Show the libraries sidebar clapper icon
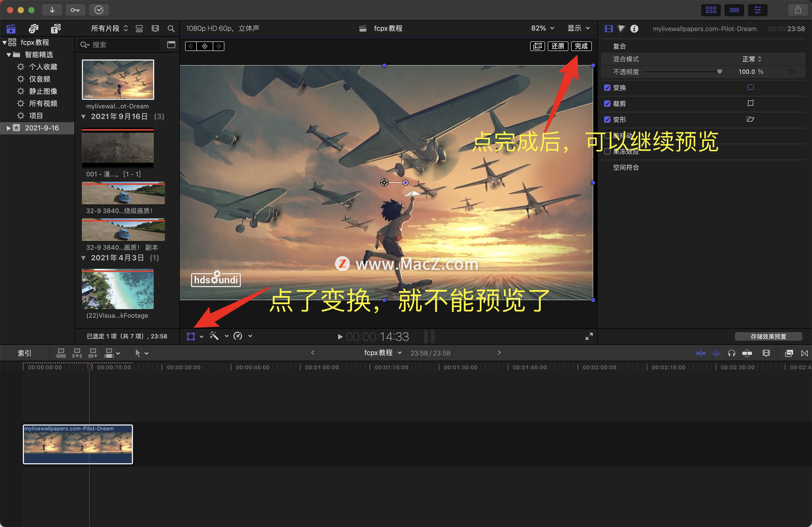Screen dimensions: 812x527 (11, 29)
